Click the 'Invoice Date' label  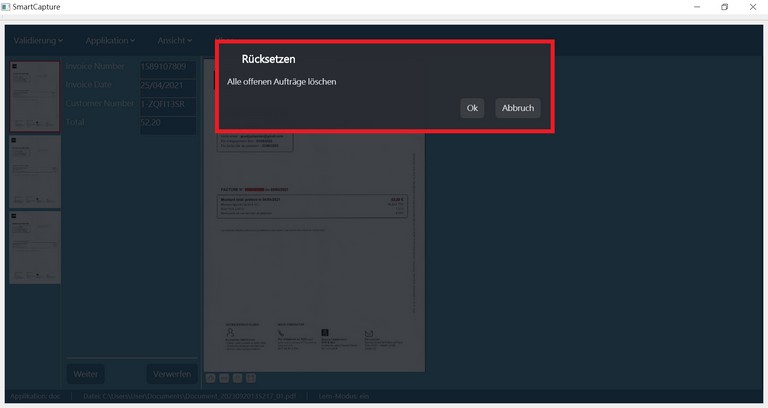coord(89,85)
